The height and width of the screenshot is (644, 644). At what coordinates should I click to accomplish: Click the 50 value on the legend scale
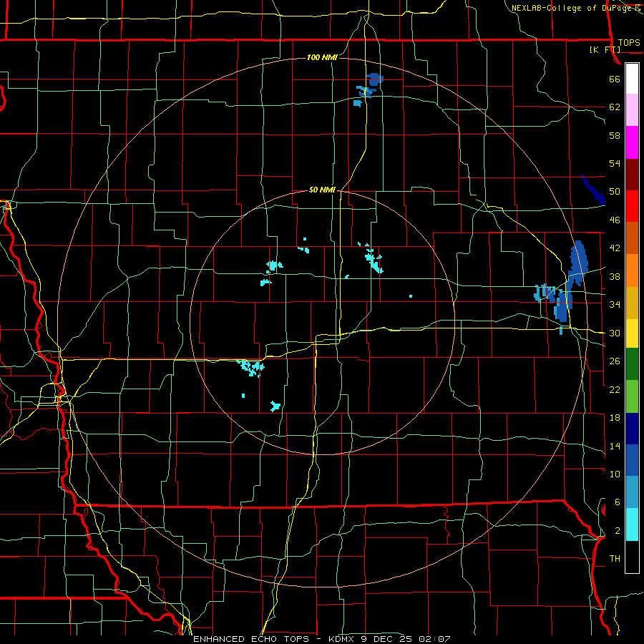click(x=615, y=192)
